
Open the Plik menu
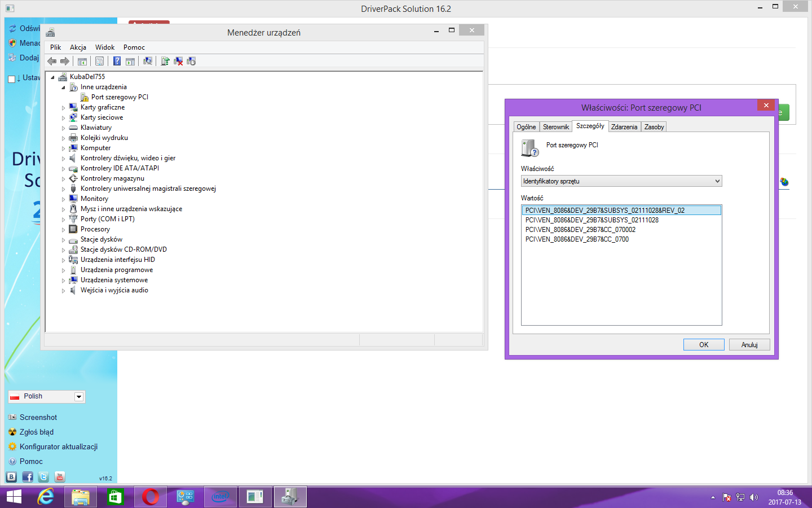pyautogui.click(x=55, y=47)
